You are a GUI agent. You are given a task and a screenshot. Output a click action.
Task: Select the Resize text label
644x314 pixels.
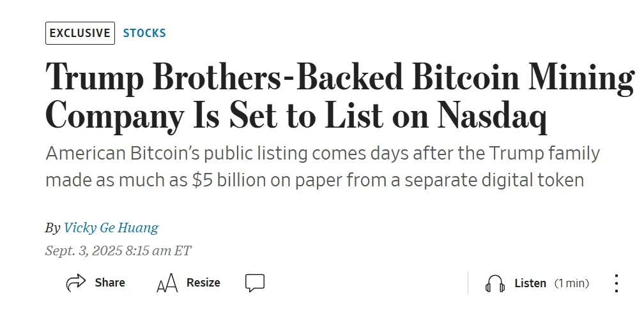coord(203,282)
